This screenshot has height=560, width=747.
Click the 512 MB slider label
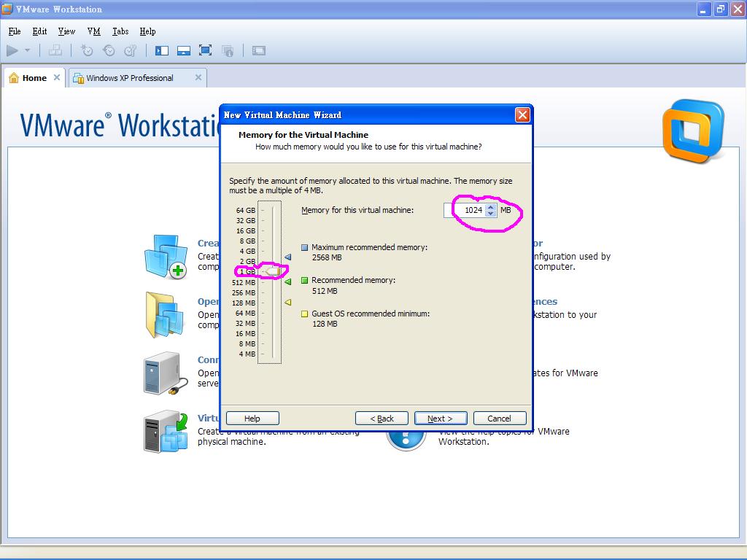coord(244,282)
